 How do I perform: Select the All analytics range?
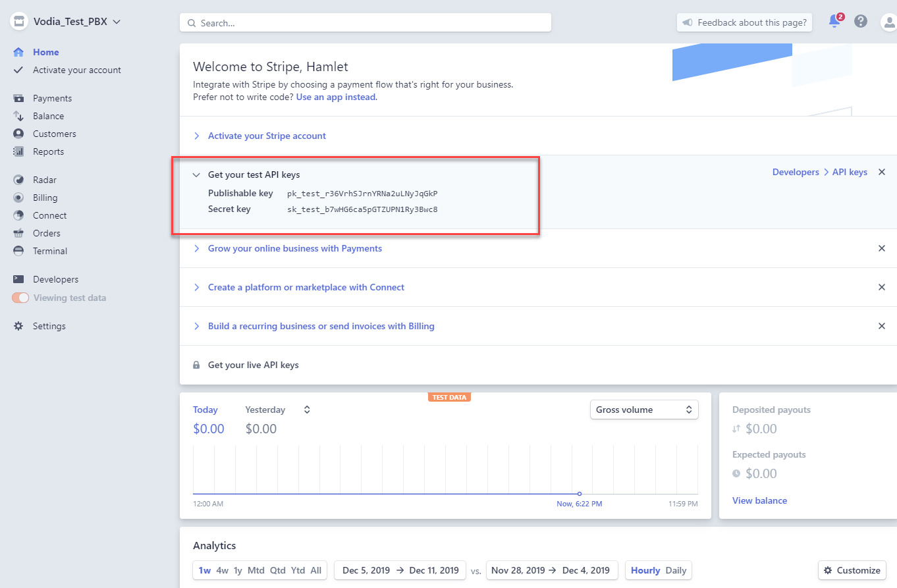(x=316, y=570)
